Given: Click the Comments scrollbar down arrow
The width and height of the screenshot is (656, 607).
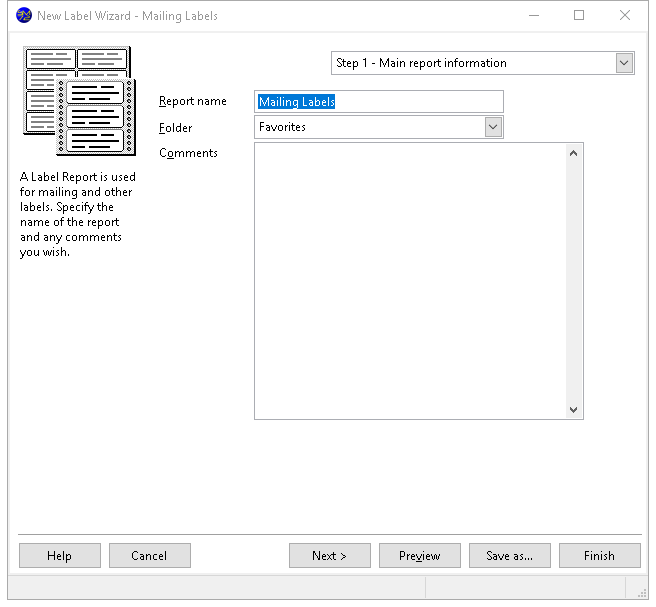Looking at the screenshot, I should (x=574, y=410).
